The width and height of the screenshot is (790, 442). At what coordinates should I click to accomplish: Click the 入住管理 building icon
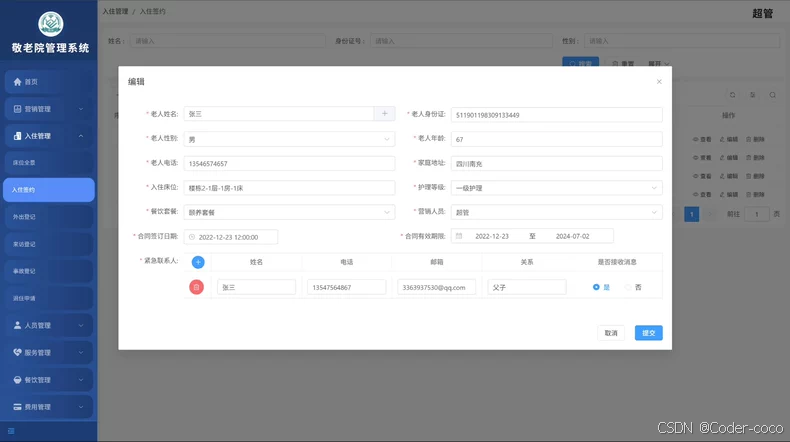[18, 136]
